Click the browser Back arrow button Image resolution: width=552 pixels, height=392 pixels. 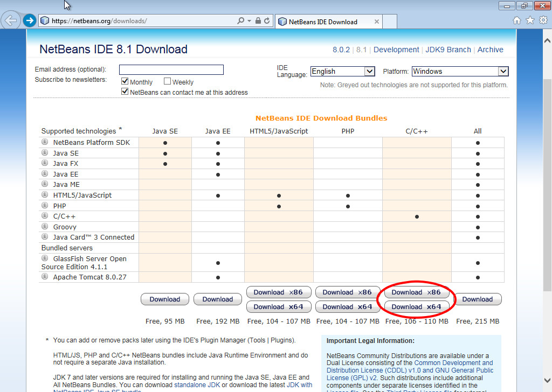click(11, 21)
